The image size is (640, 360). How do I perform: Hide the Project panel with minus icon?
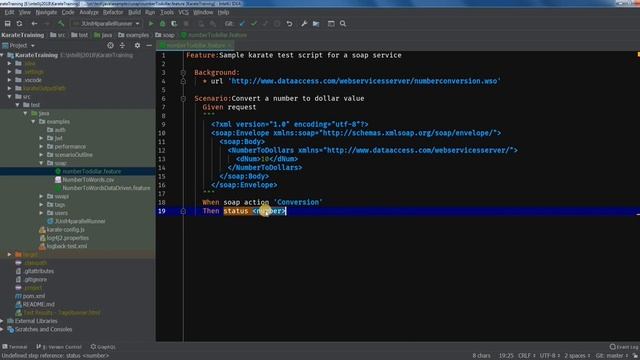click(149, 45)
